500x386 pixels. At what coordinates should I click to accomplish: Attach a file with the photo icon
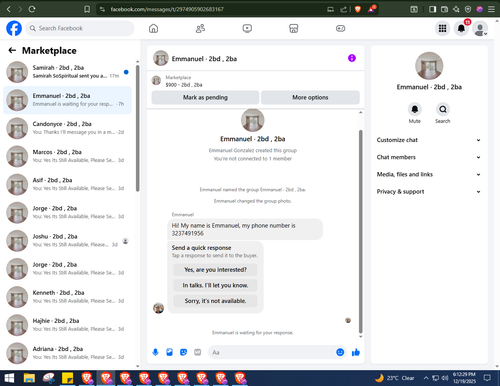point(169,352)
